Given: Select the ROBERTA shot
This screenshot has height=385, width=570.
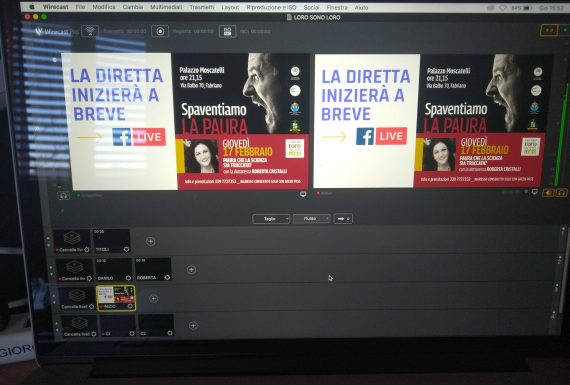Looking at the screenshot, I should coord(153,269).
